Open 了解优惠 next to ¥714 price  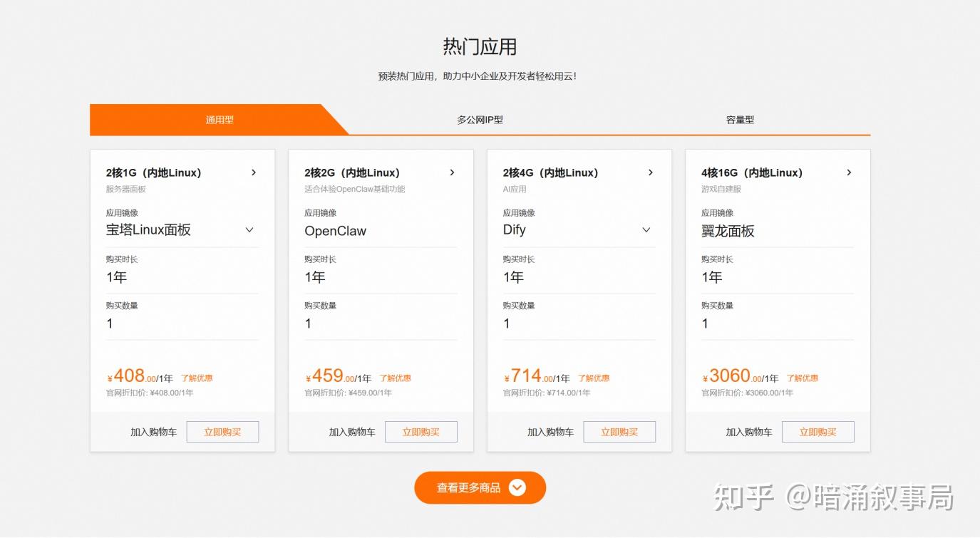[x=594, y=378]
